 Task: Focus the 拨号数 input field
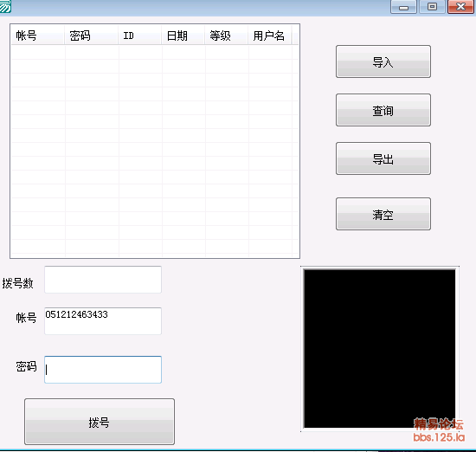(103, 280)
